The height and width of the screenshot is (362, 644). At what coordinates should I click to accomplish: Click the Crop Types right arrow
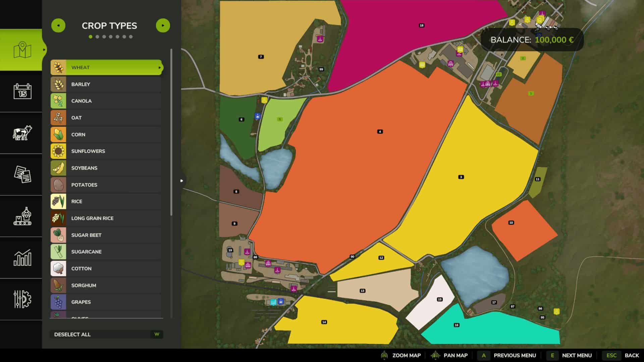(163, 25)
